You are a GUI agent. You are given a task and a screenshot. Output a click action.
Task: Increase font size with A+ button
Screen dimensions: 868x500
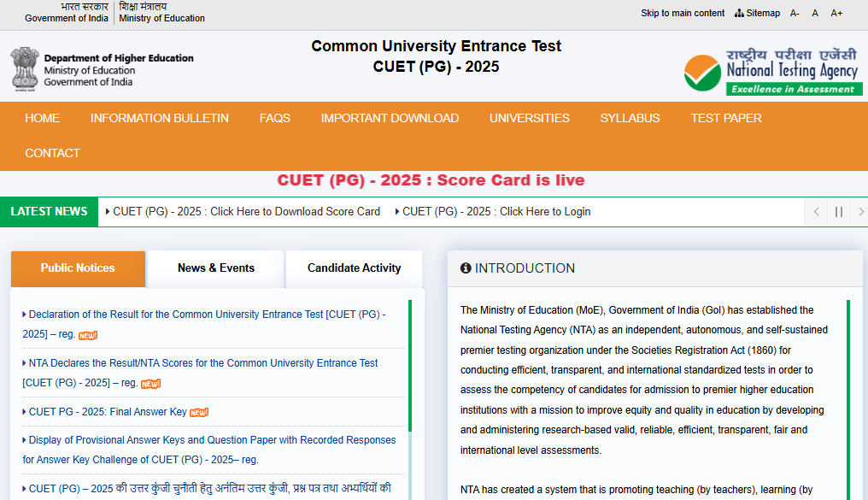(x=836, y=13)
